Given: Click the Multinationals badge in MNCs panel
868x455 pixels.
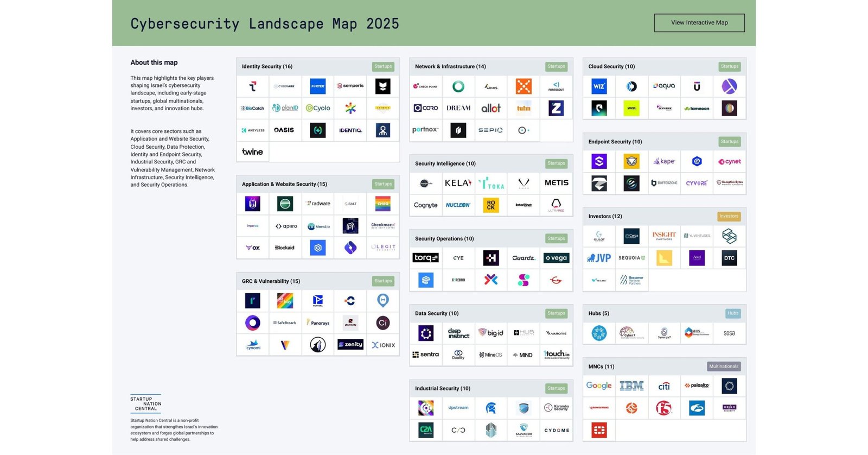Looking at the screenshot, I should click(724, 366).
